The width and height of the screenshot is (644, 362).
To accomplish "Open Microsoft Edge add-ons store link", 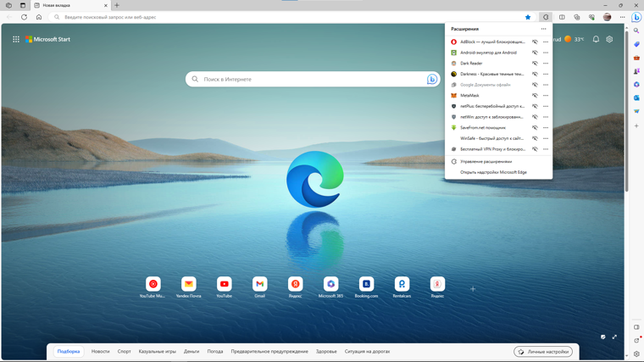I will (498, 172).
